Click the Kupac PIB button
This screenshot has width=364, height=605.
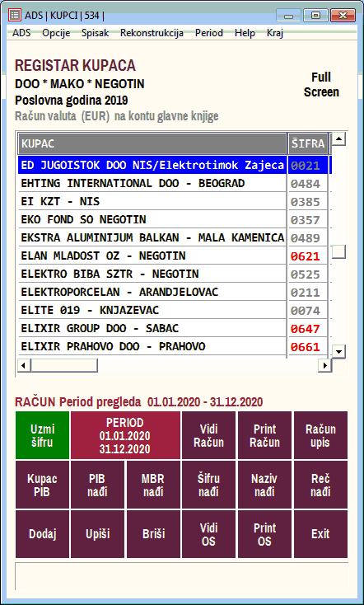coord(43,485)
